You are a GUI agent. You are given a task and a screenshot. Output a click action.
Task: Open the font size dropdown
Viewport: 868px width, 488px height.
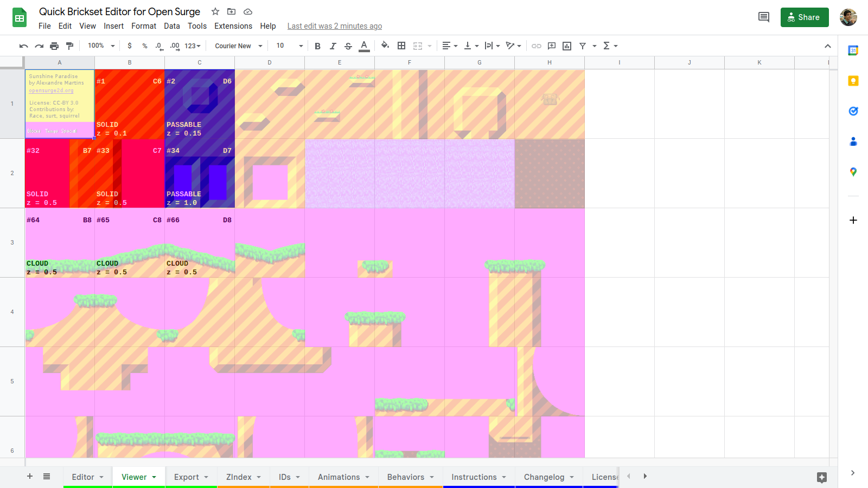290,46
